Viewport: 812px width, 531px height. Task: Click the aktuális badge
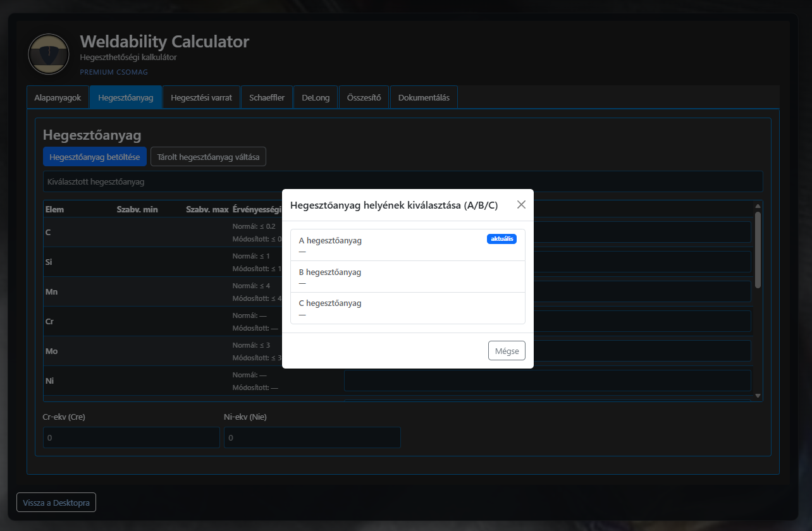click(501, 239)
